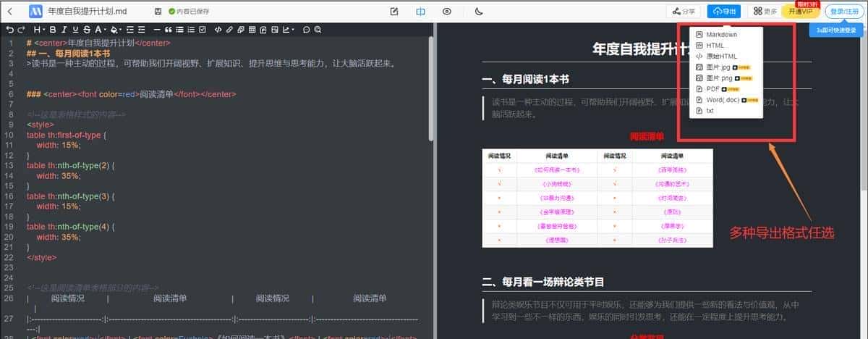
Task: Select split edit-preview view mode
Action: click(420, 11)
